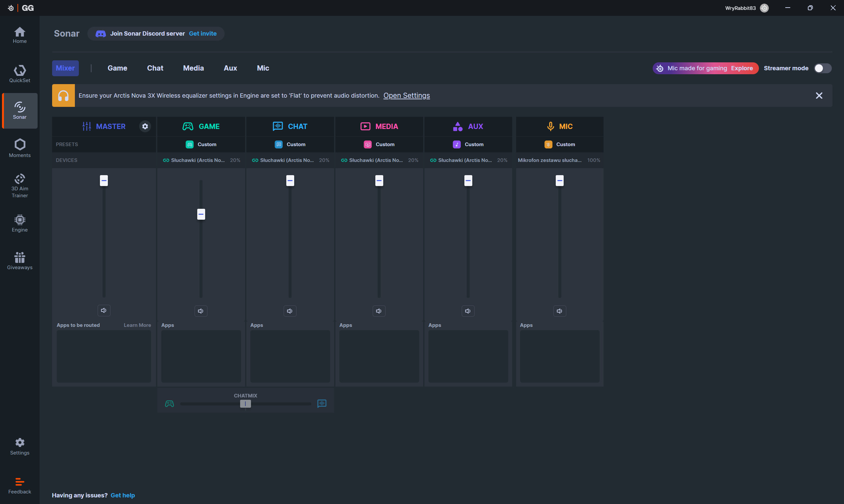Open the Home page in sidebar

[x=20, y=35]
